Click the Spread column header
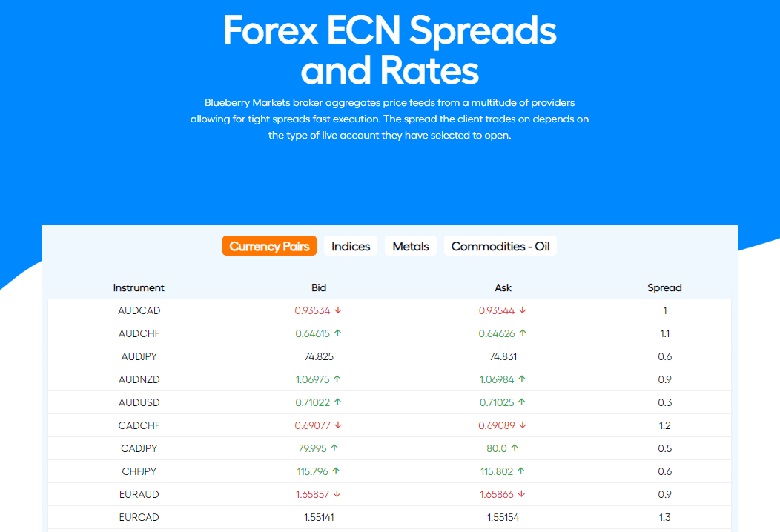The image size is (780, 532). pos(664,288)
